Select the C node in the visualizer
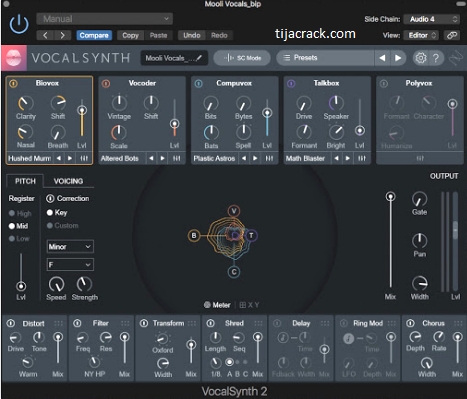467x399 pixels. (234, 272)
